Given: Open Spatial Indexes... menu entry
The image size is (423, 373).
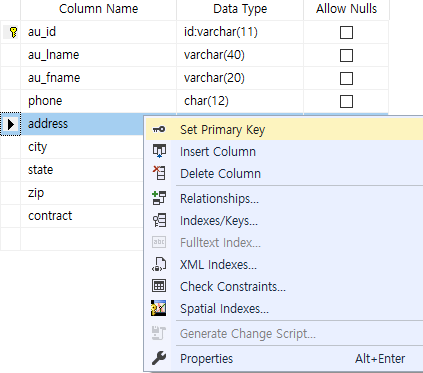Looking at the screenshot, I should (284, 308).
